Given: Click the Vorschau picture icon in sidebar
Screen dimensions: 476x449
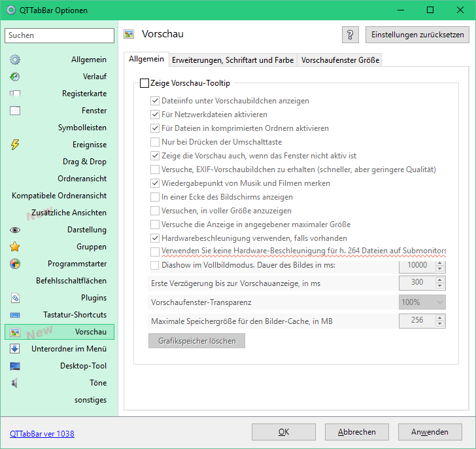Looking at the screenshot, I should pyautogui.click(x=15, y=332).
